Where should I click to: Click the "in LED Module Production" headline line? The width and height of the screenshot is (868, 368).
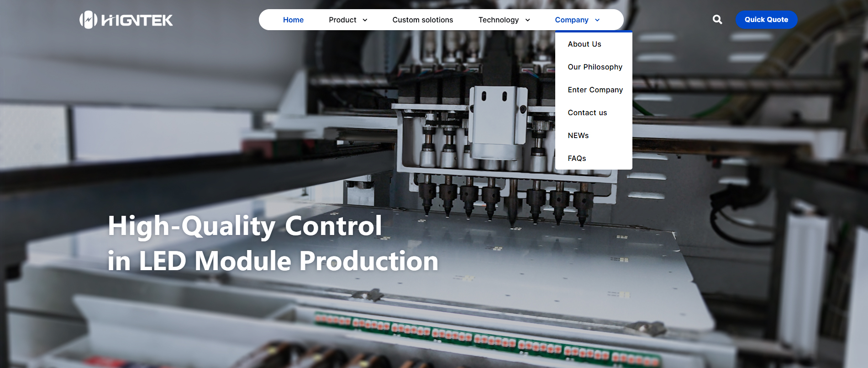(273, 261)
